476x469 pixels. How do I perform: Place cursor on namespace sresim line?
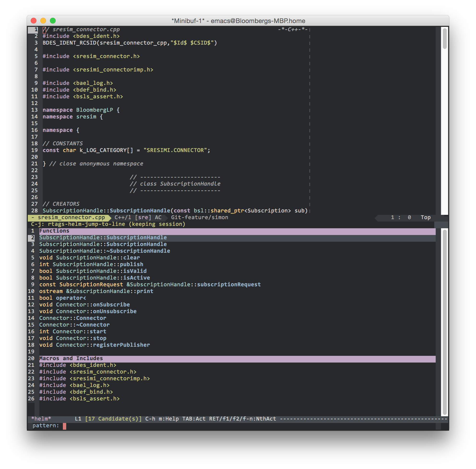click(73, 117)
